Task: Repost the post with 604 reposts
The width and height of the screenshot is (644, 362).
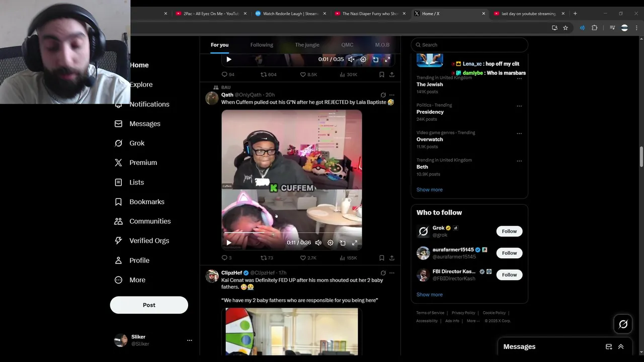Action: [x=268, y=74]
